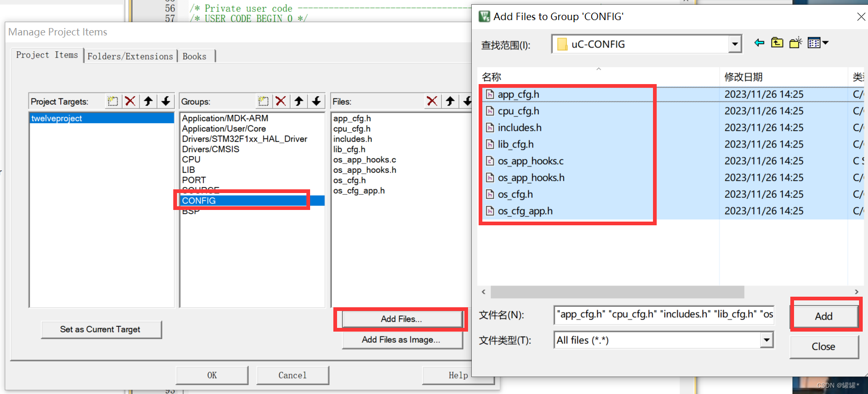Image resolution: width=868 pixels, height=394 pixels.
Task: Select os_app_hooks.c in file dialog
Action: (530, 161)
